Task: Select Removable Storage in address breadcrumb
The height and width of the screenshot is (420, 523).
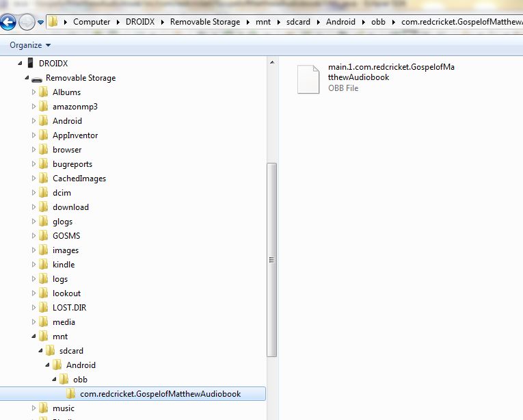Action: coord(205,22)
